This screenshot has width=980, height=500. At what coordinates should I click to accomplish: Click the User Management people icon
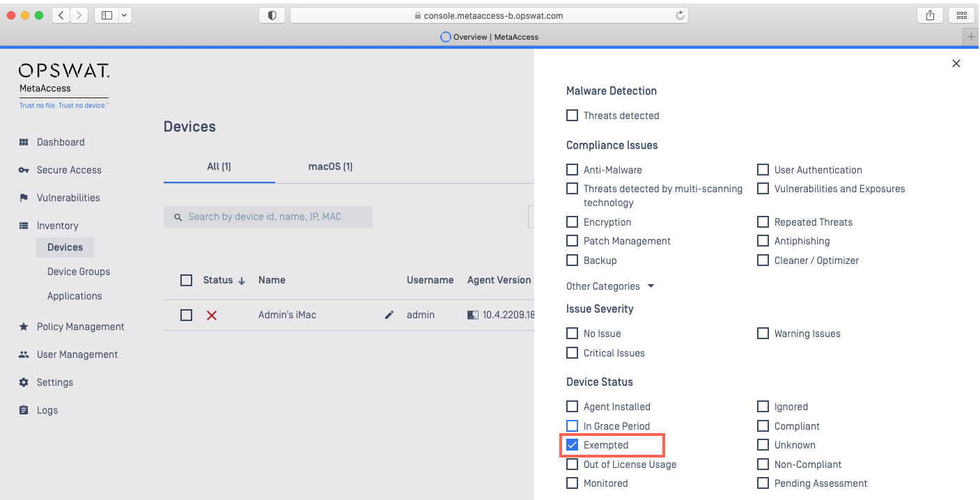click(x=24, y=354)
